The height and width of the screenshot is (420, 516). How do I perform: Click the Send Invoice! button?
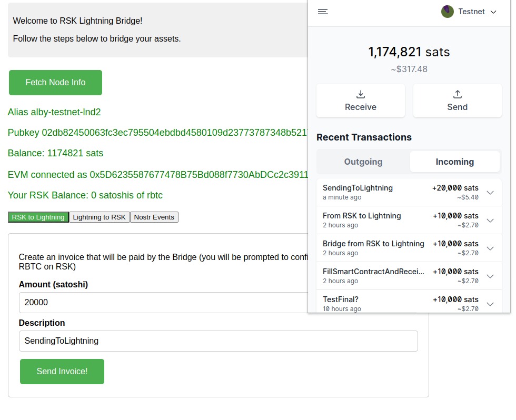[x=62, y=372]
